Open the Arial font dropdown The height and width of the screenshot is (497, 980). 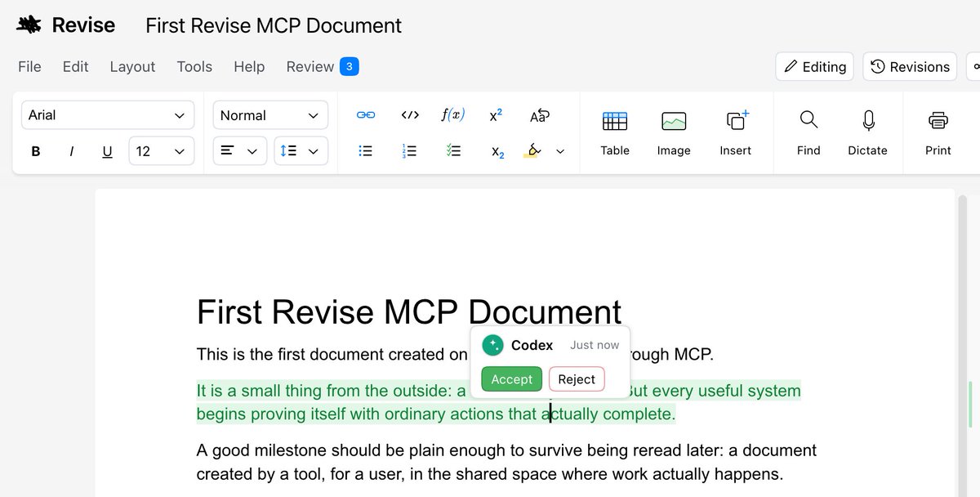[108, 115]
